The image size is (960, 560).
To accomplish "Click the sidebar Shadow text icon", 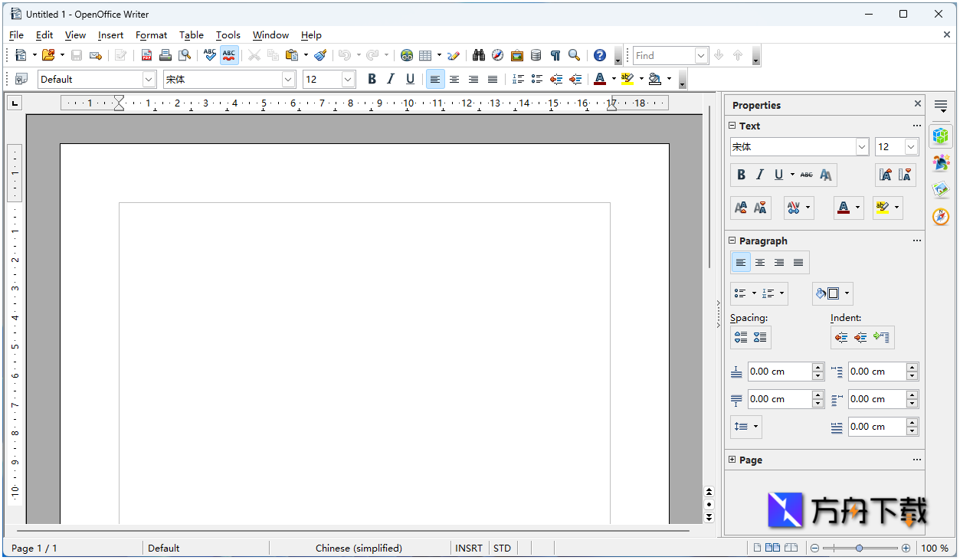I will pos(826,175).
